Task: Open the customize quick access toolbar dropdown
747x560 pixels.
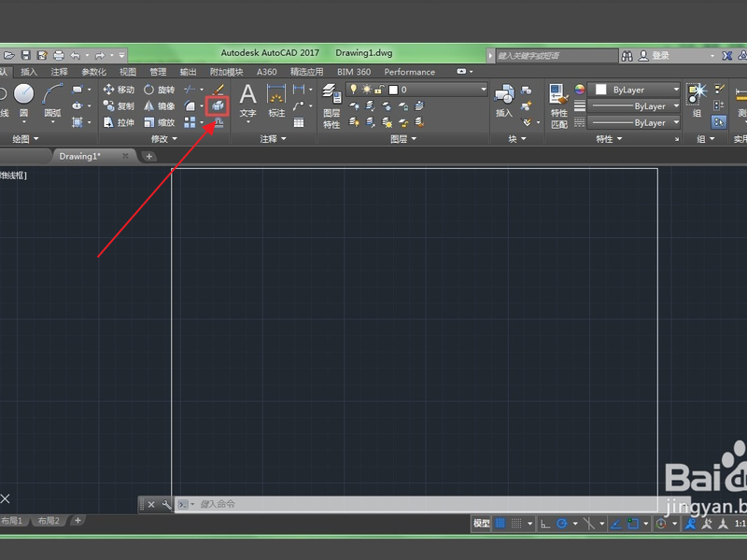Action: click(x=122, y=56)
